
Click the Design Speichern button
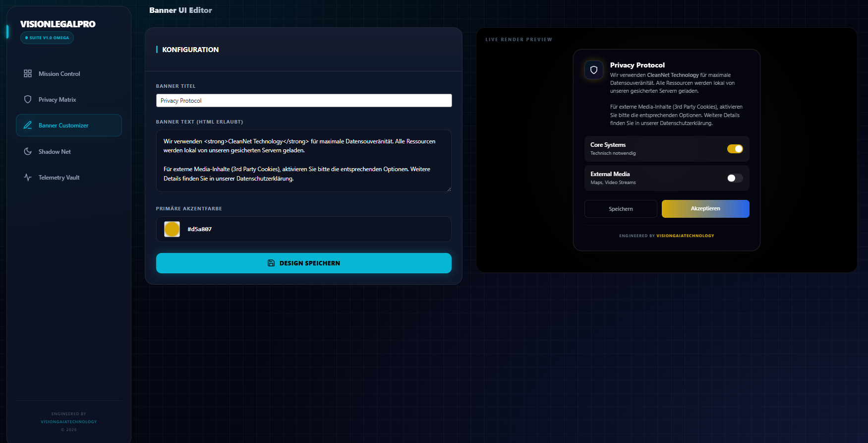tap(304, 263)
